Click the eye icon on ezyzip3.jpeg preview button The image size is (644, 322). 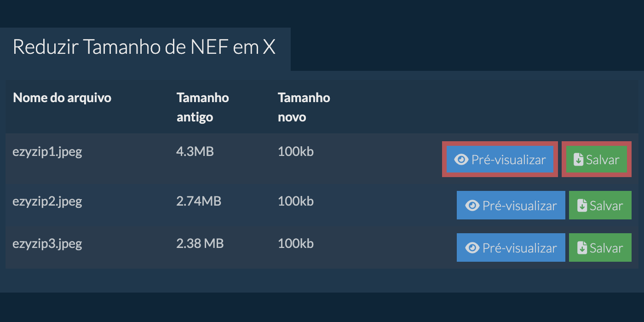point(472,247)
